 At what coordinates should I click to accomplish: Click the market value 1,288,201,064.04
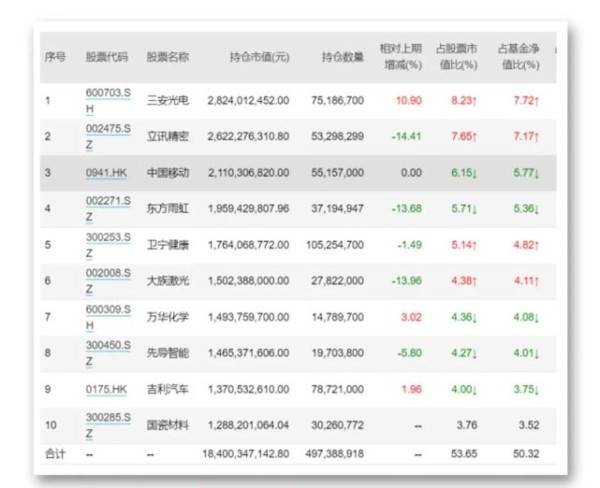point(248,425)
